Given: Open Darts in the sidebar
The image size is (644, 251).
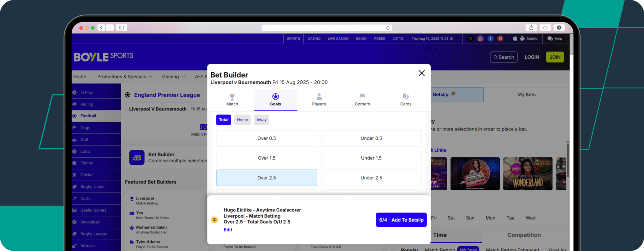Looking at the screenshot, I should 96,198.
